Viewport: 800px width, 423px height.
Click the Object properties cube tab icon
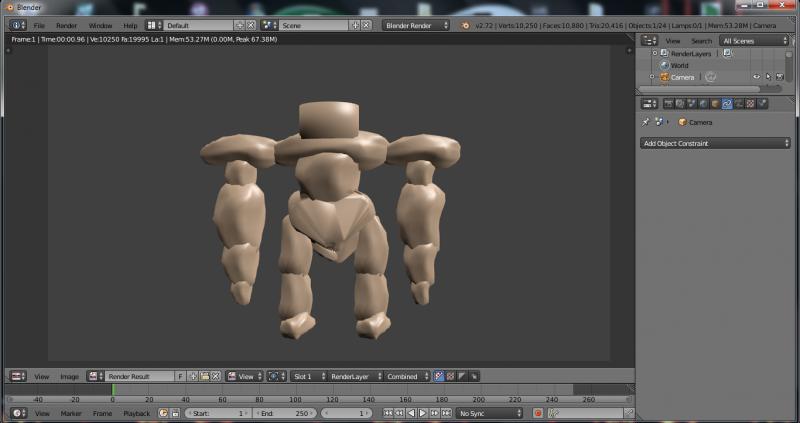(x=715, y=103)
